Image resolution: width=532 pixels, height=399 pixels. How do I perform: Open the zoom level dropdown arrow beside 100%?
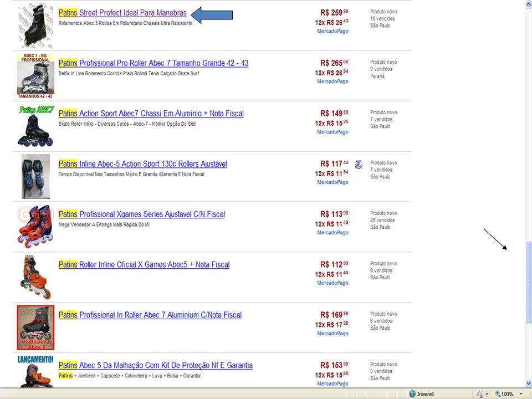520,394
